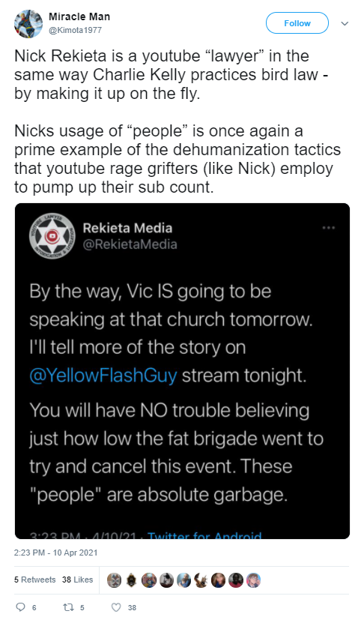
Task: Follow the Miracle Man account
Action: pos(297,23)
